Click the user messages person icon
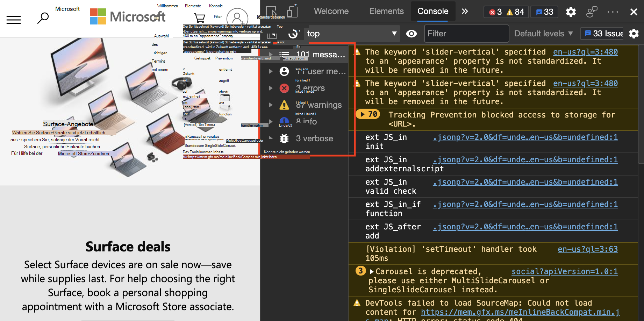644x321 pixels. pyautogui.click(x=284, y=71)
